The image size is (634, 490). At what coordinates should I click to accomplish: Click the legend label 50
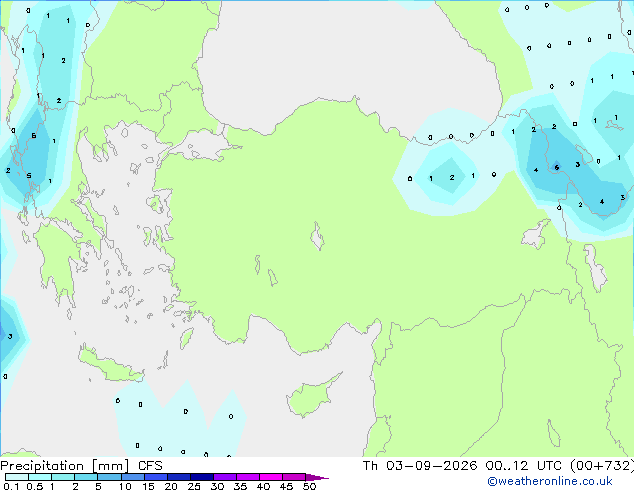309,486
